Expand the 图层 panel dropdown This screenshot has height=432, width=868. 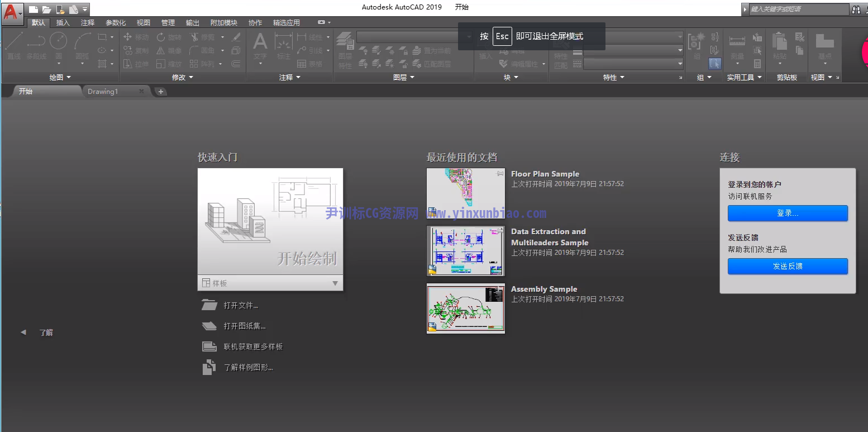pos(404,77)
